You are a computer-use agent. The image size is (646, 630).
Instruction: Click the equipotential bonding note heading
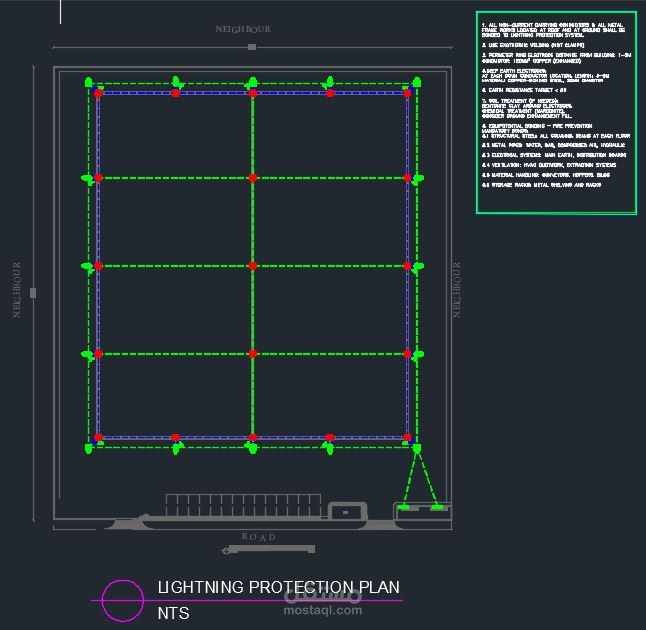[x=537, y=126]
